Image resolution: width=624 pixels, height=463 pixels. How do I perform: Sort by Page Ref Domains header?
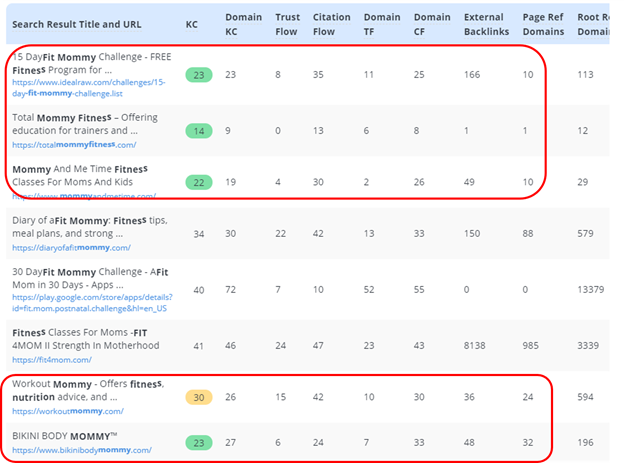pyautogui.click(x=543, y=24)
